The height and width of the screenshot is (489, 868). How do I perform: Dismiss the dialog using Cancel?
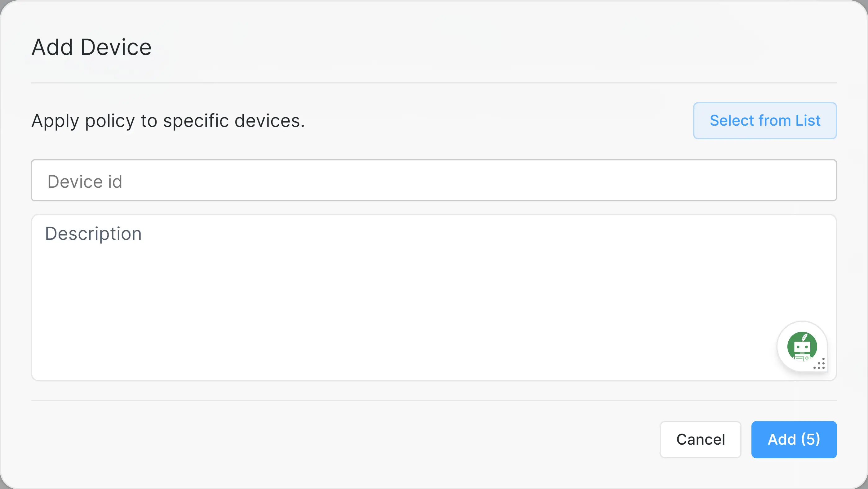coord(700,439)
